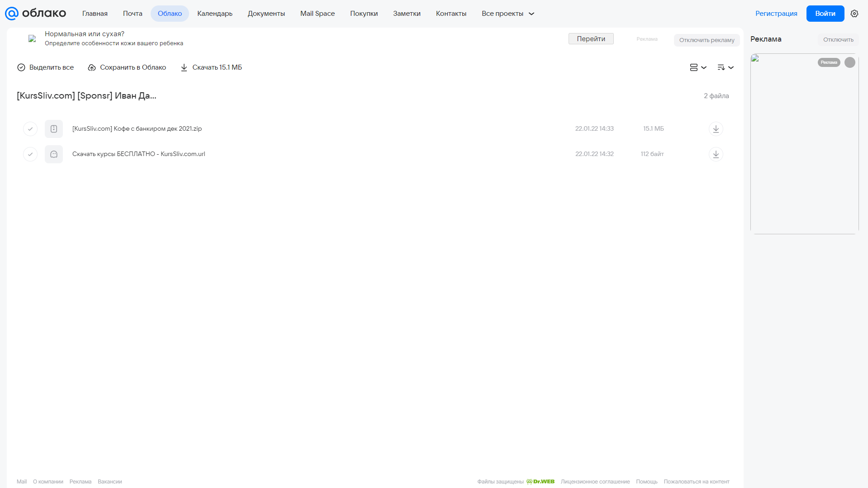Click download arrow for KursSliv.com.url file
868x488 pixels.
[716, 154]
